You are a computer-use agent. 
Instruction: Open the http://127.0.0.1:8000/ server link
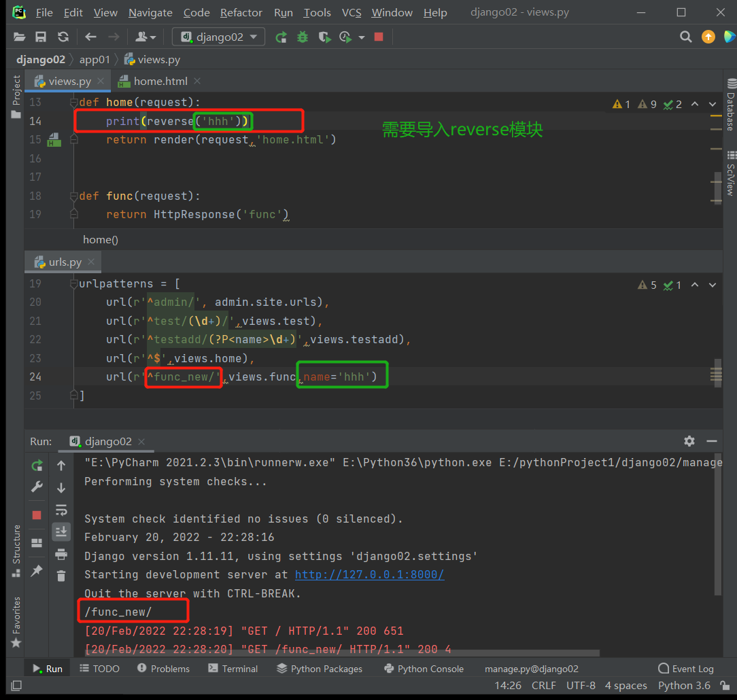tap(369, 575)
